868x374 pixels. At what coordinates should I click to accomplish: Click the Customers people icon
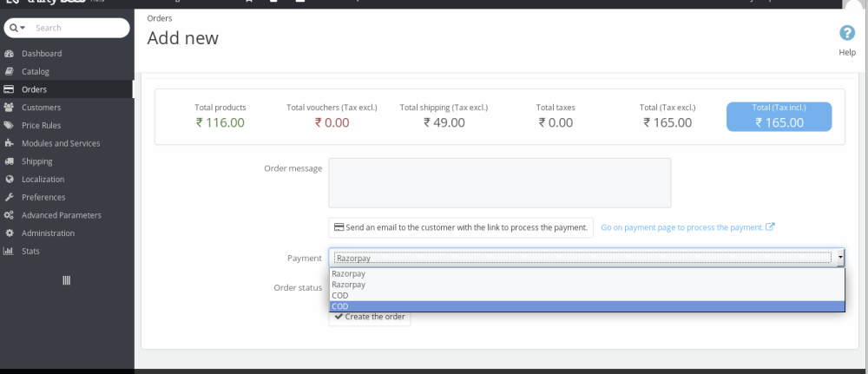click(9, 108)
